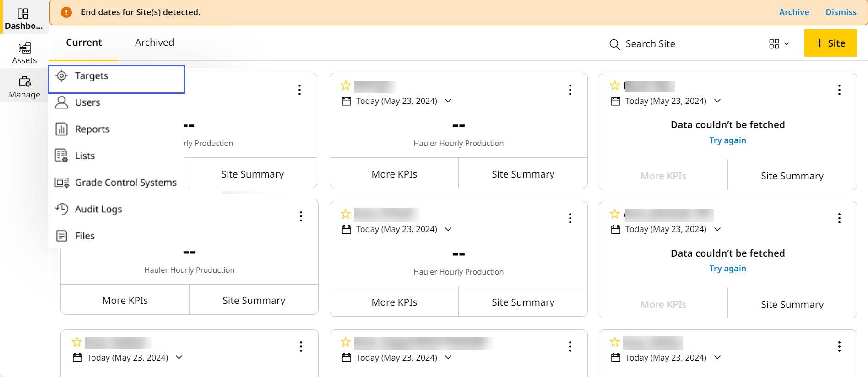Open More KPIs on middle-center site card
This screenshot has width=868, height=377.
tap(394, 302)
